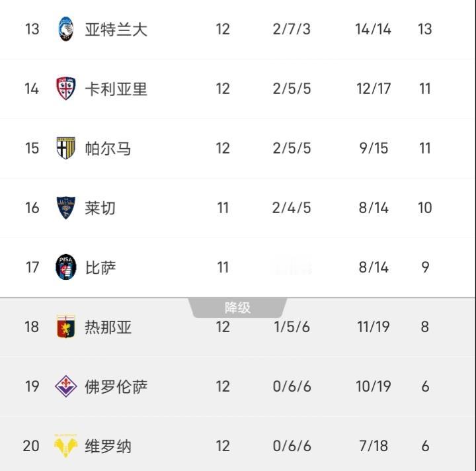Click the Cagliari club crest icon
The image size is (476, 471).
[x=65, y=89]
